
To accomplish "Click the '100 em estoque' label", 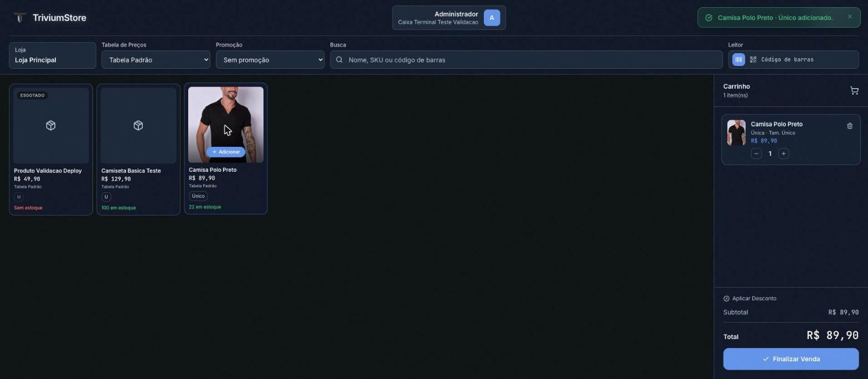I will point(118,208).
